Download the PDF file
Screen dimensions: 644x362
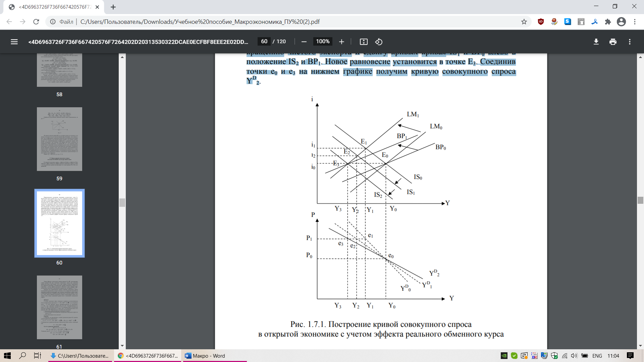[x=596, y=42]
